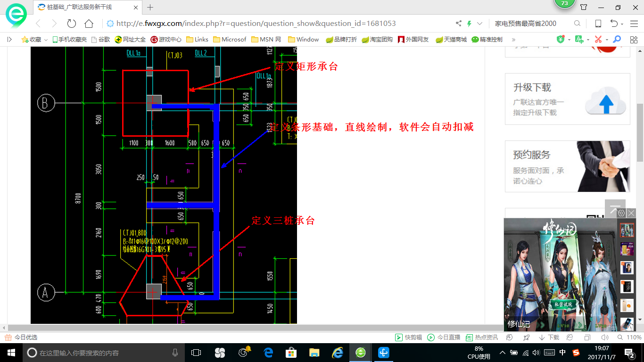The image size is (644, 362).
Task: Click the back-to-top arrow button
Action: pyautogui.click(x=614, y=208)
